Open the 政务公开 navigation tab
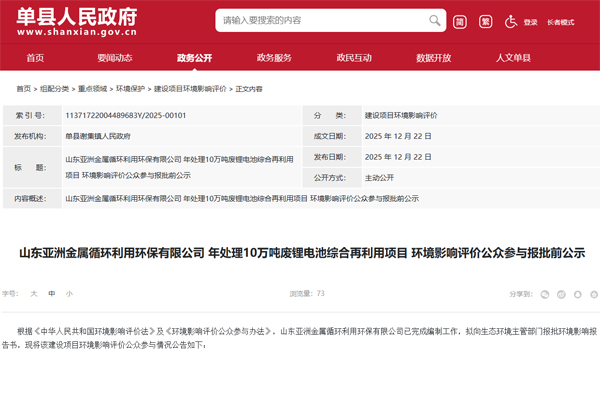The width and height of the screenshot is (600, 400). [x=194, y=58]
